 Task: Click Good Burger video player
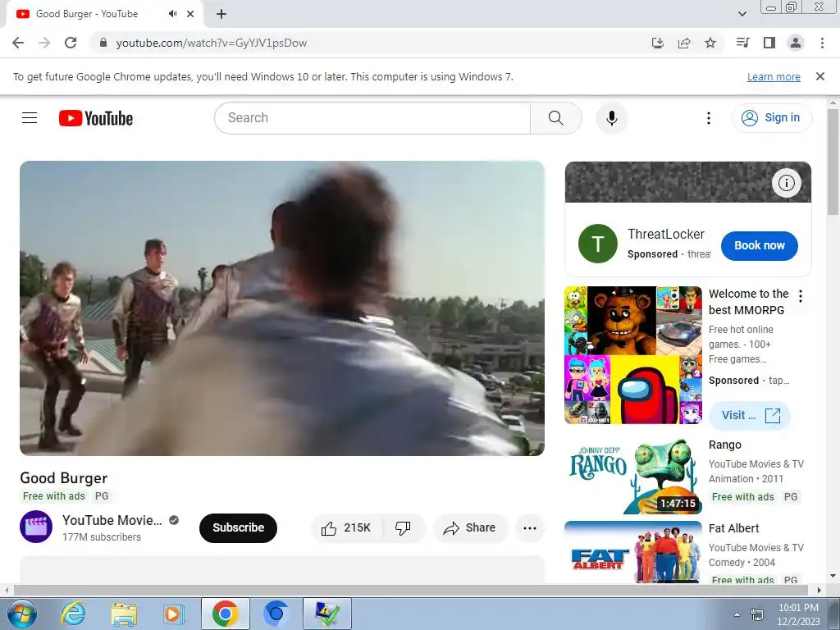point(282,308)
